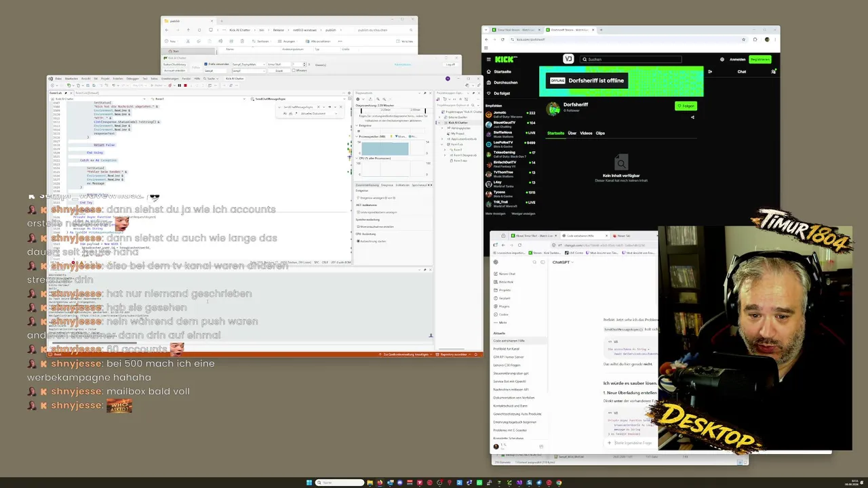Click the Log off button in Kick AI Chatter
The width and height of the screenshot is (868, 488).
450,64
